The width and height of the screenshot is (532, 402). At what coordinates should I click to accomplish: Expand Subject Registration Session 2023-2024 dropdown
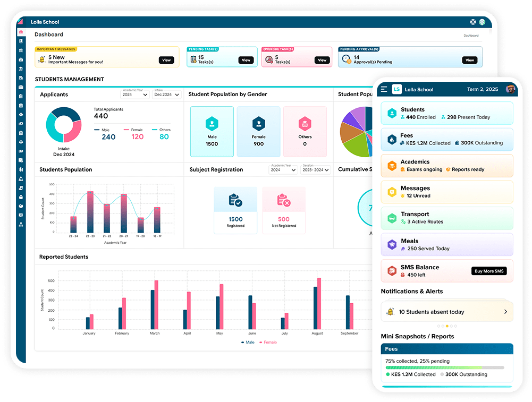[315, 170]
